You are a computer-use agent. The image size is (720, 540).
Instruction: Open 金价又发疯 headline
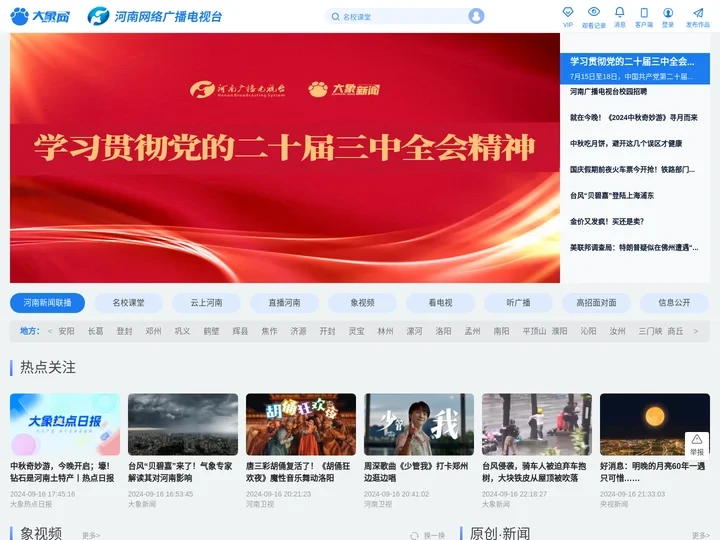point(607,221)
